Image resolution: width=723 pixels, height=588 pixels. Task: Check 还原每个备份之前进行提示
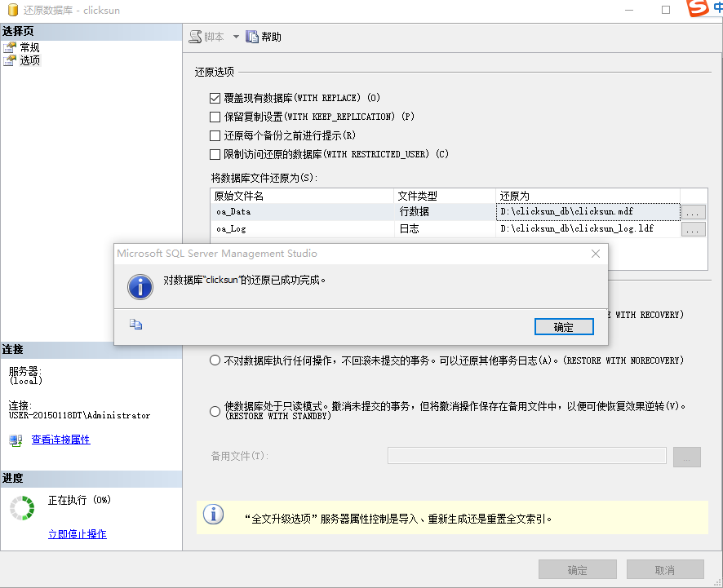tap(215, 135)
